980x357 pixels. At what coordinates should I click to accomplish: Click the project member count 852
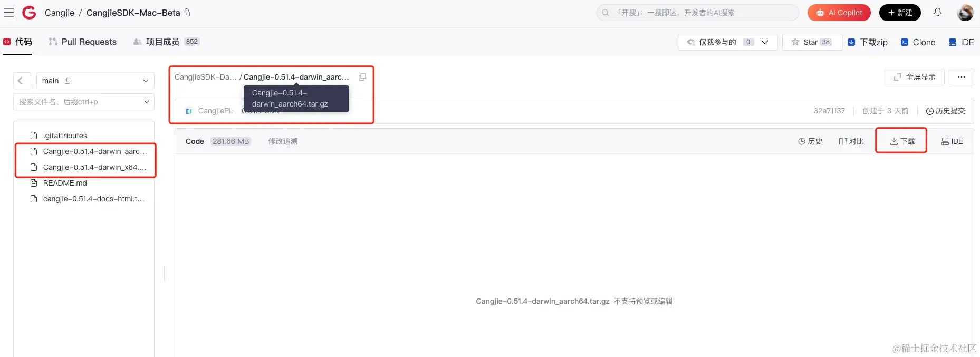(x=192, y=42)
